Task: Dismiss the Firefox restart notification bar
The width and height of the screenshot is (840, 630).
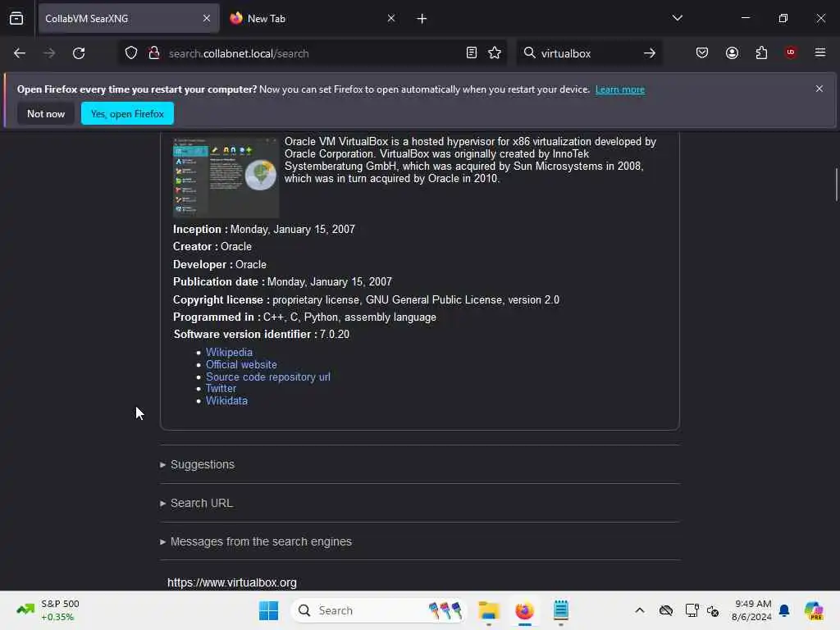Action: point(819,89)
